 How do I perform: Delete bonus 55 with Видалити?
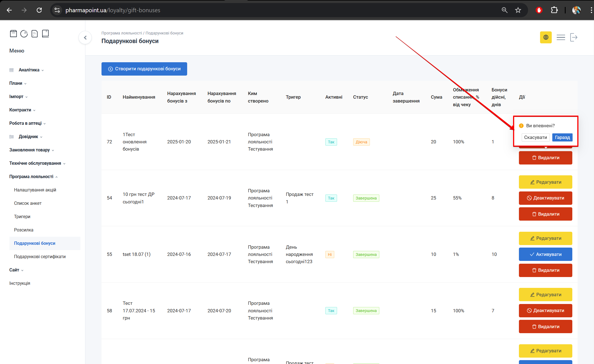pyautogui.click(x=545, y=270)
